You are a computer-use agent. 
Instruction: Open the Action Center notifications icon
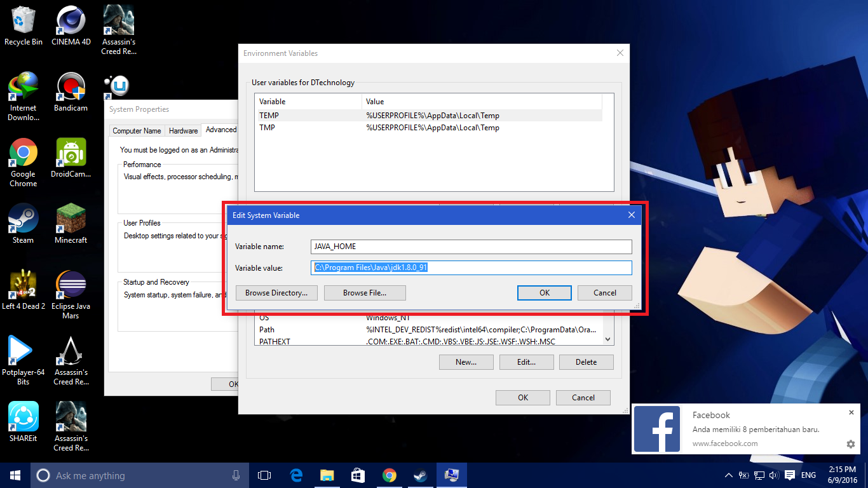pyautogui.click(x=790, y=475)
